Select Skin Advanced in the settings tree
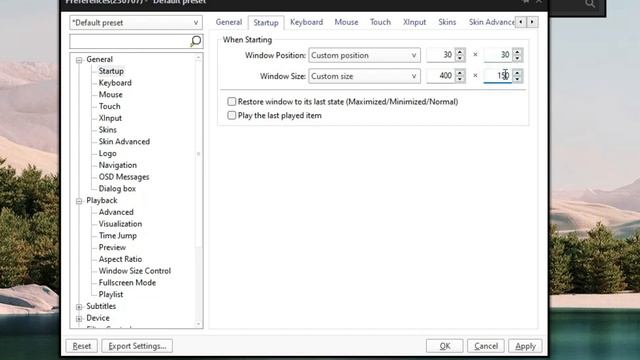Screen dimensions: 640x360 124,142
